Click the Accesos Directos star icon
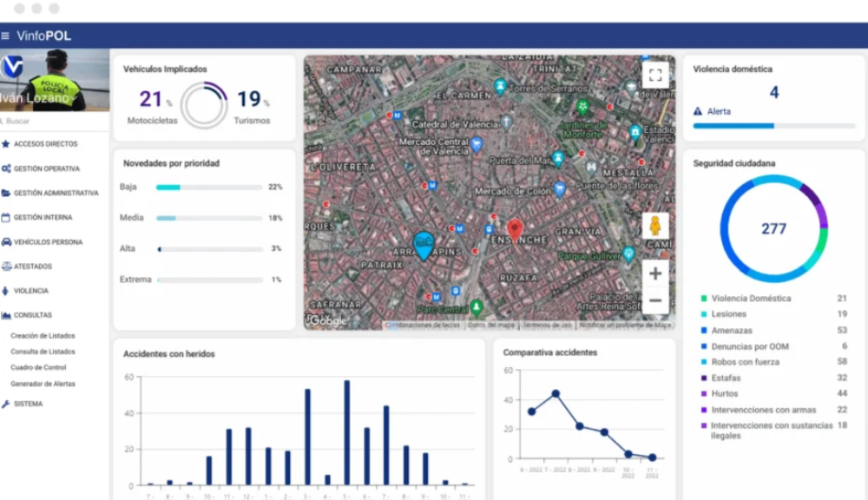This screenshot has width=868, height=500. (5, 144)
